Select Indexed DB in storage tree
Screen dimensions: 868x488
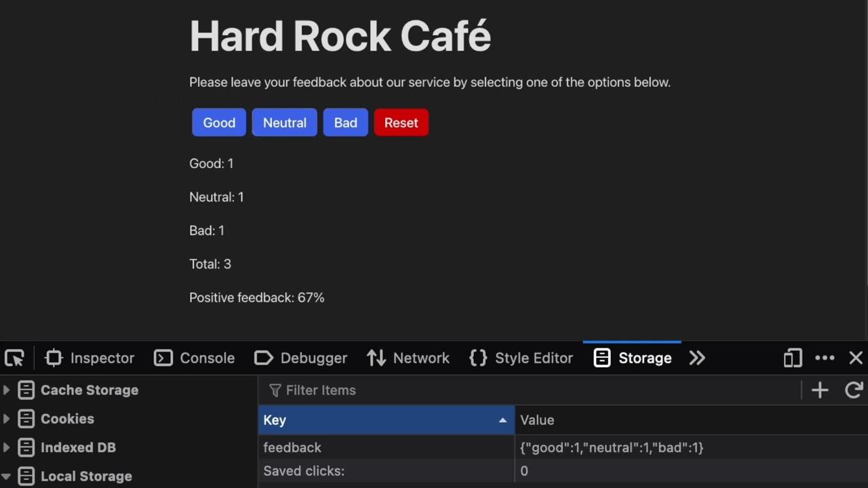coord(78,447)
